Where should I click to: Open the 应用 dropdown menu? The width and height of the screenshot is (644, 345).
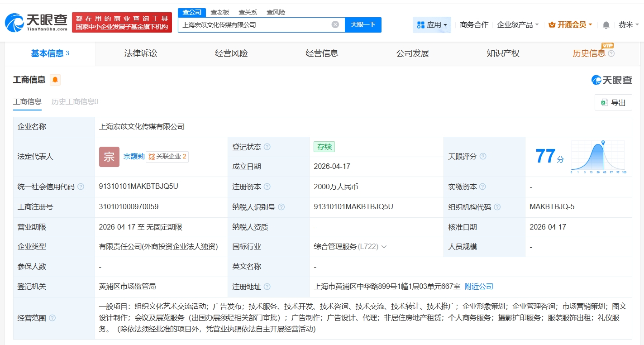pyautogui.click(x=432, y=25)
